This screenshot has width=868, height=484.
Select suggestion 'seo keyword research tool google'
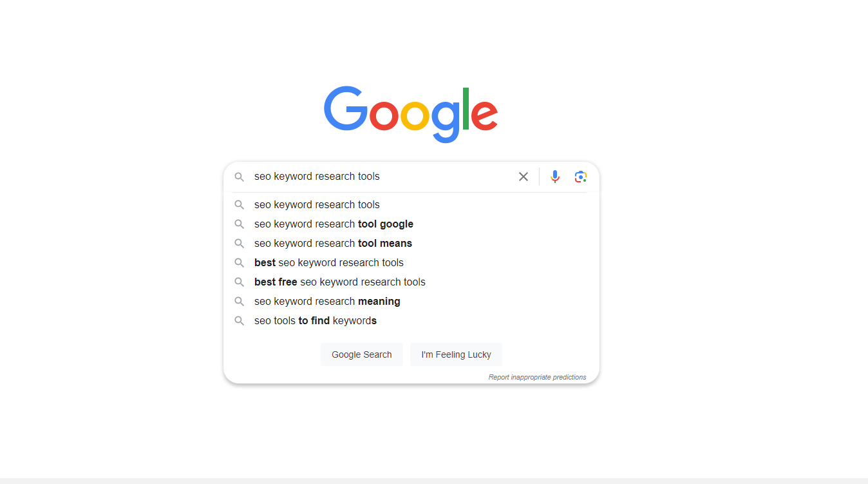[334, 224]
